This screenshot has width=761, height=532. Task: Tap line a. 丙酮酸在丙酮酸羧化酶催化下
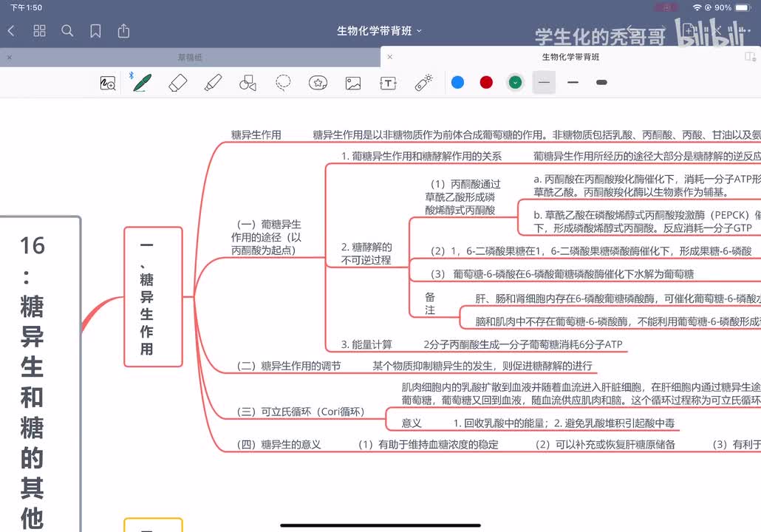pos(647,186)
